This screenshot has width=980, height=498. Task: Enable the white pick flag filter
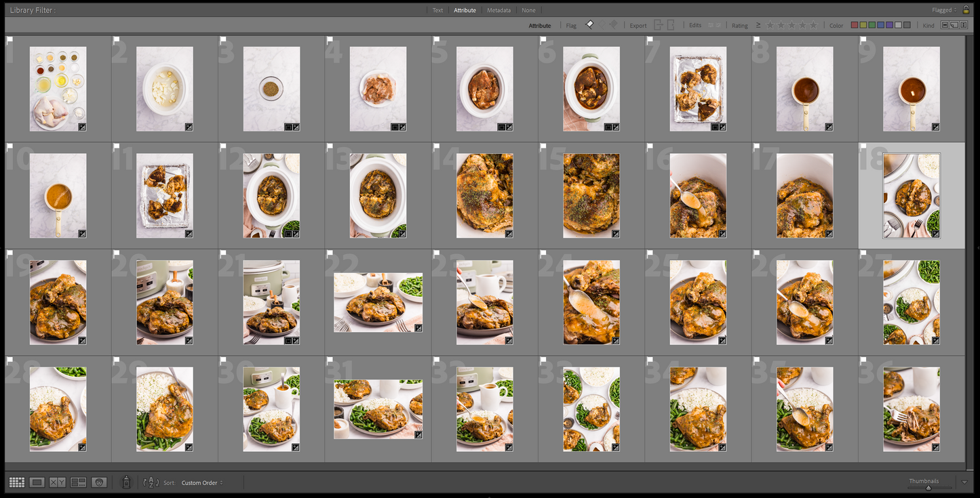point(589,24)
